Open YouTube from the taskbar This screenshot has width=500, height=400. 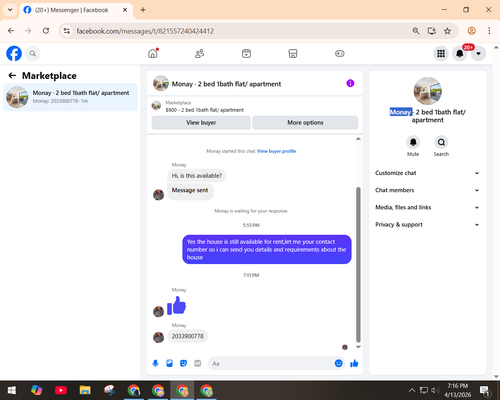point(61,390)
